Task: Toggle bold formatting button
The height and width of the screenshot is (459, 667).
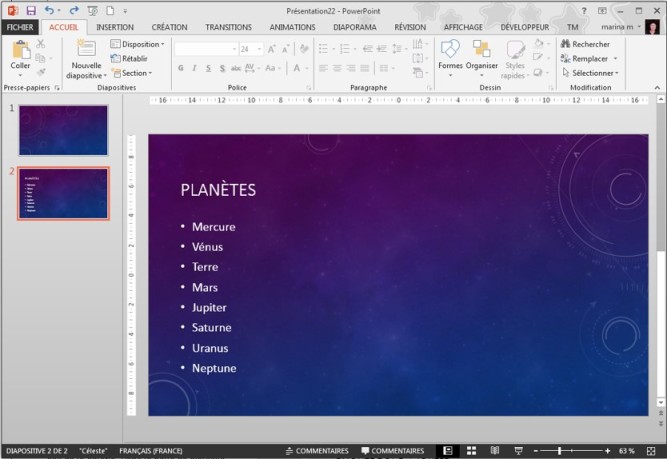Action: point(181,68)
